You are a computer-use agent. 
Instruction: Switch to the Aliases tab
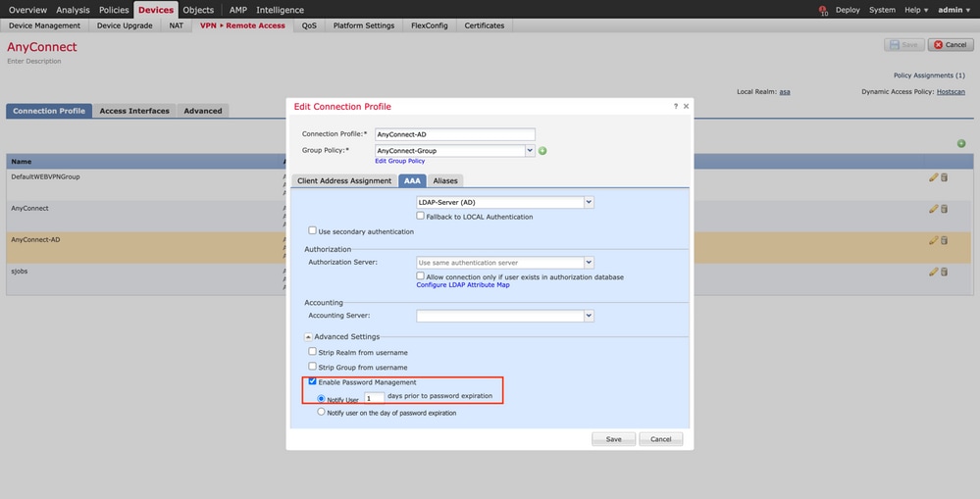pos(445,181)
